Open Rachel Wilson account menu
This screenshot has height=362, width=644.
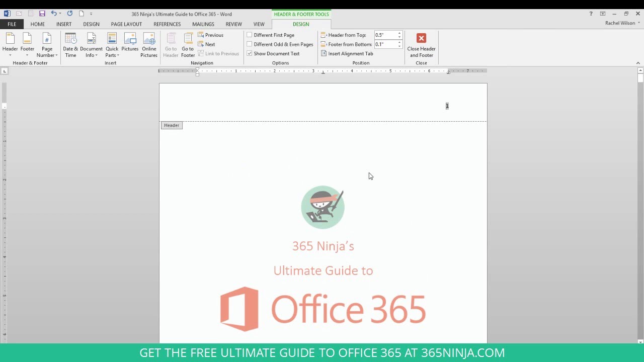pyautogui.click(x=623, y=23)
